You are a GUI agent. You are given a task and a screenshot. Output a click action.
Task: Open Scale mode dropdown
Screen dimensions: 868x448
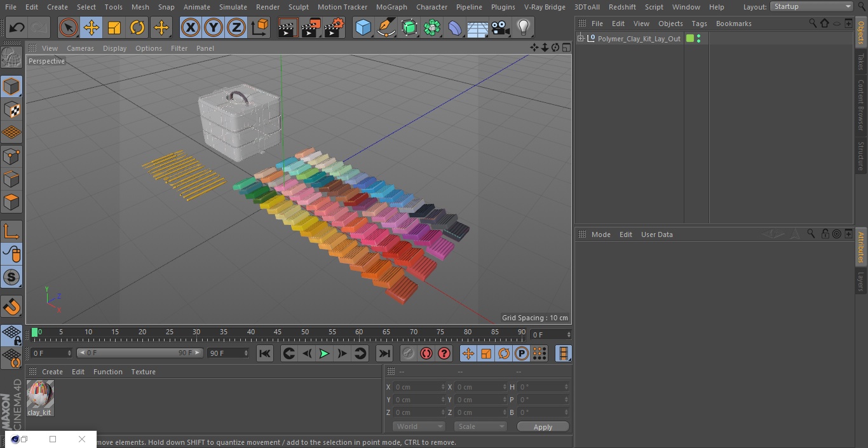click(x=480, y=426)
